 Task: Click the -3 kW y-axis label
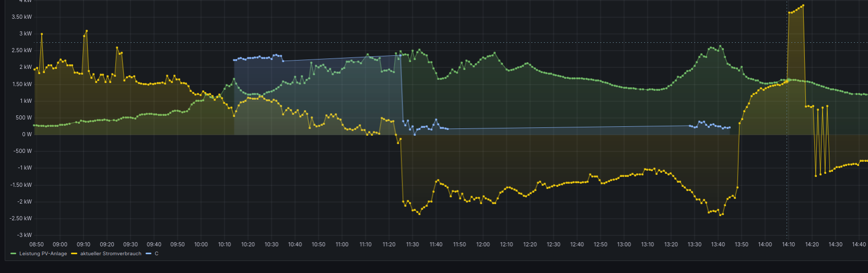[25, 235]
